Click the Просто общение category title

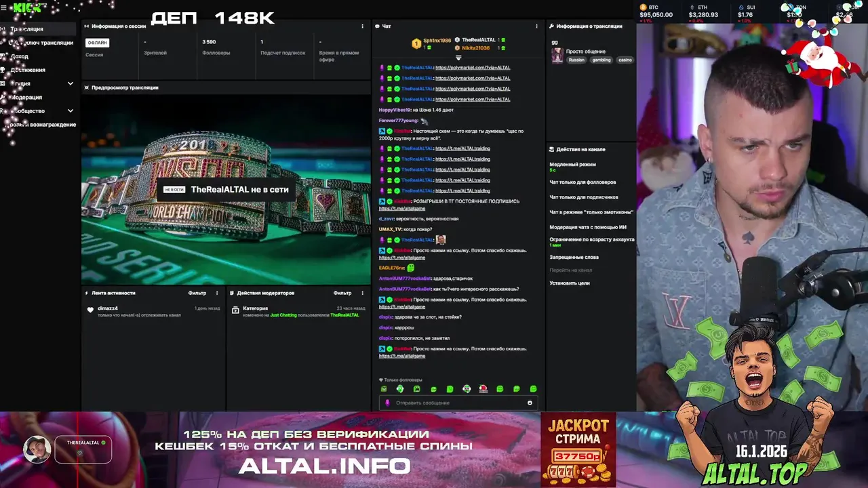(x=586, y=52)
